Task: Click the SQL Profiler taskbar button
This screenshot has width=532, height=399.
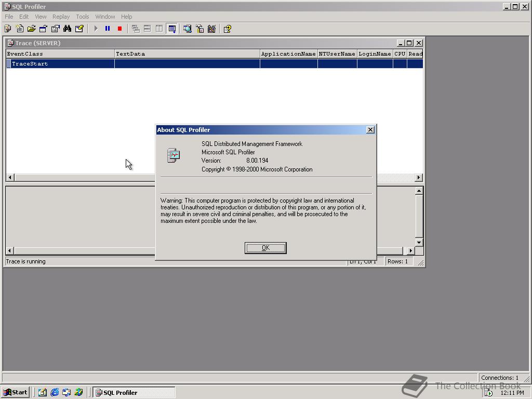Action: tap(134, 393)
